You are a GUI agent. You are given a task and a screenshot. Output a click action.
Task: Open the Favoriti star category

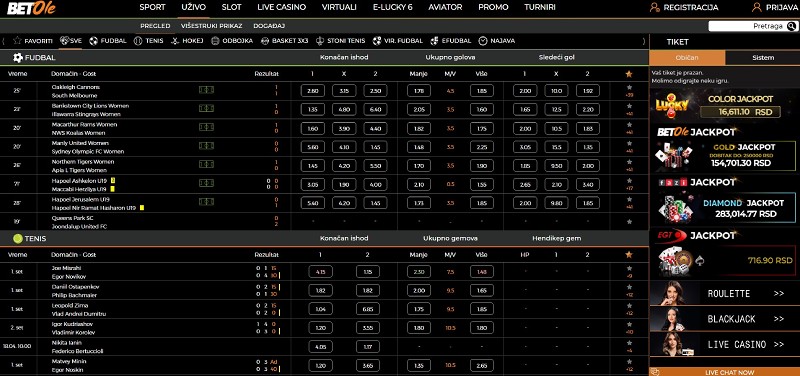click(x=33, y=41)
